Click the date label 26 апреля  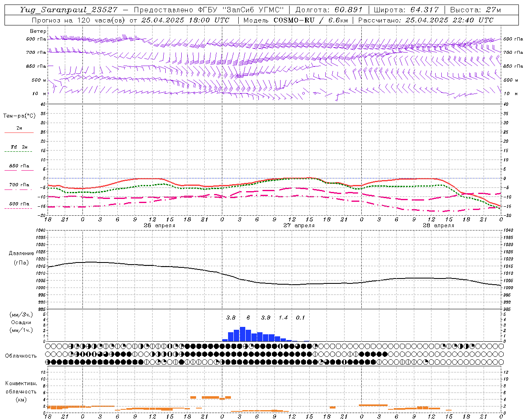[x=159, y=226]
